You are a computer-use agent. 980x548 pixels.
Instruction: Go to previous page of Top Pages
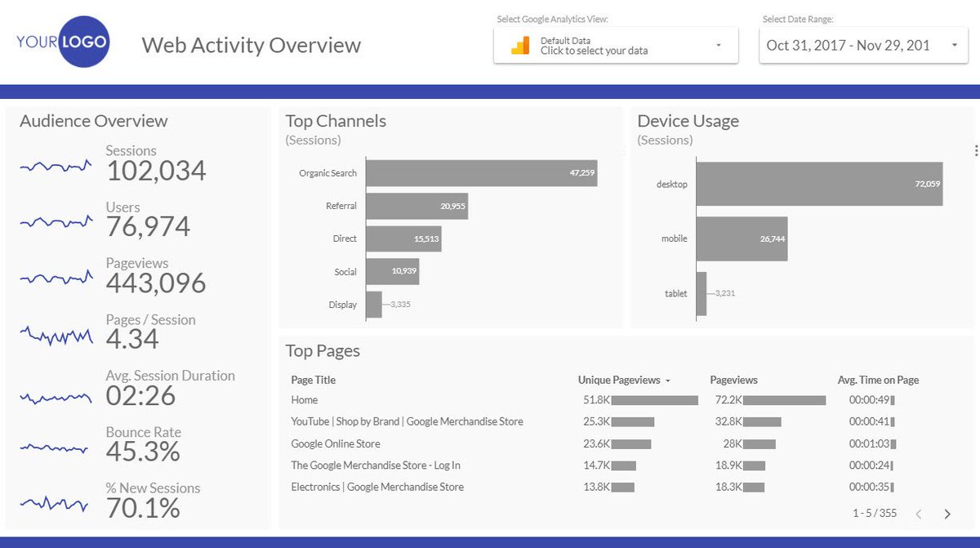pos(919,514)
